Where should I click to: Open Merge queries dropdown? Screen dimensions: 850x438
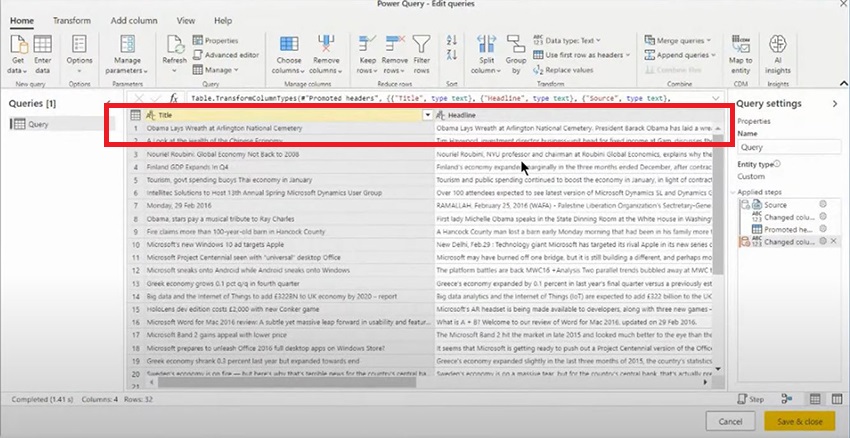678,41
